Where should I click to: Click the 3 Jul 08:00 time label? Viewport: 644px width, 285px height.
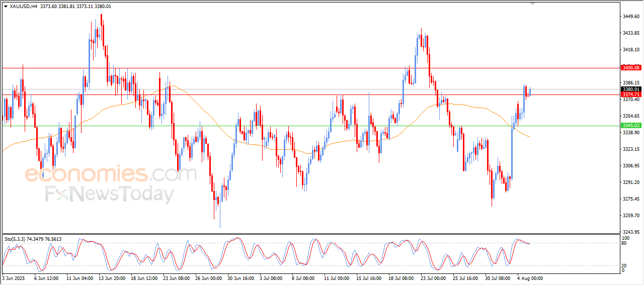tap(272, 277)
